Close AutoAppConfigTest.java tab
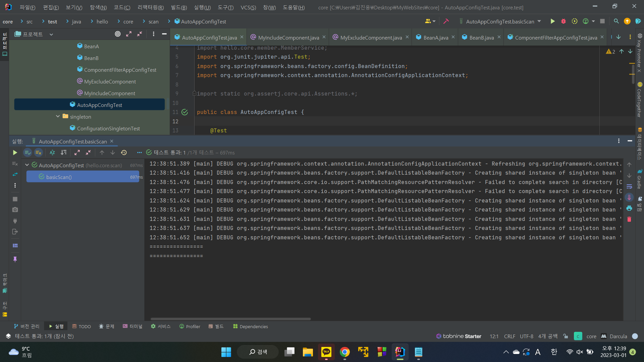This screenshot has width=644, height=362. coord(242,37)
